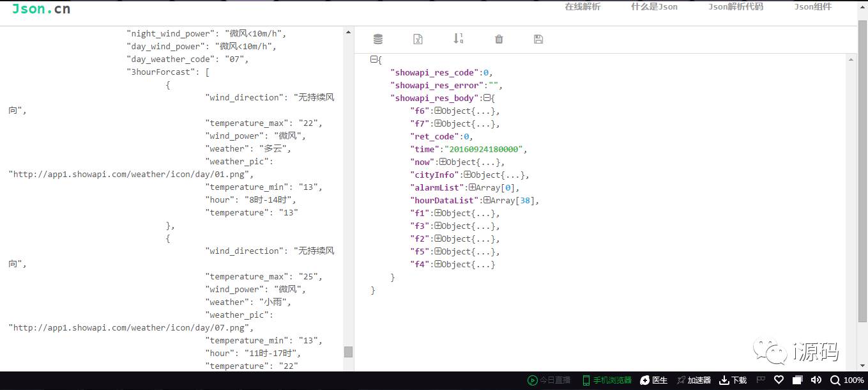Expand the f6 object node
This screenshot has width=868, height=390.
click(x=438, y=111)
